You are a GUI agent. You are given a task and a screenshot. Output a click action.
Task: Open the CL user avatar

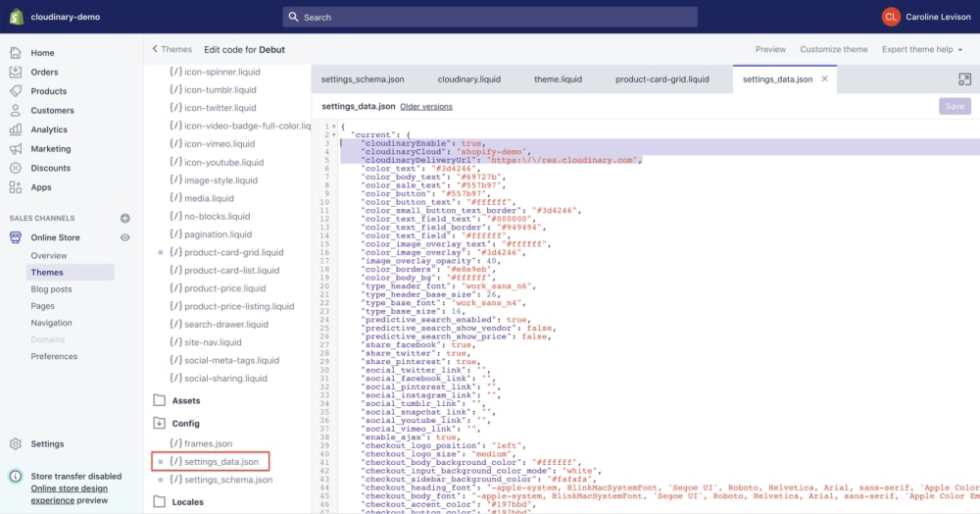coord(891,17)
